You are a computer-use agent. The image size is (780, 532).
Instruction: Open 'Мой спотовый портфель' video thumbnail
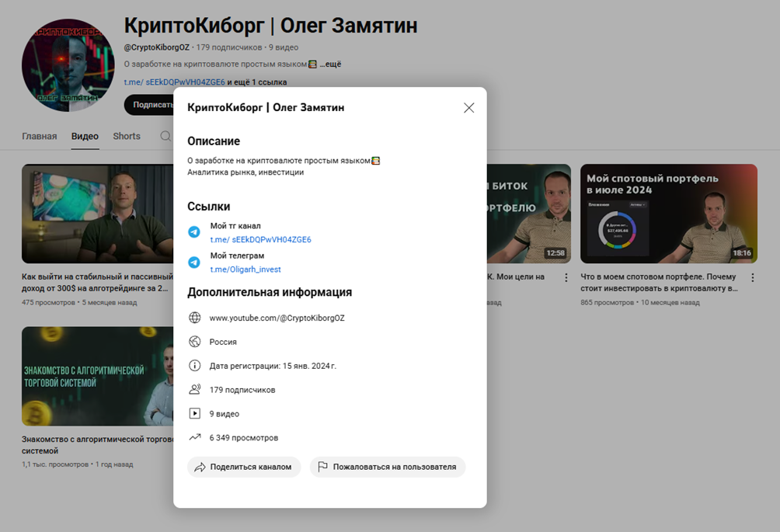pos(669,214)
